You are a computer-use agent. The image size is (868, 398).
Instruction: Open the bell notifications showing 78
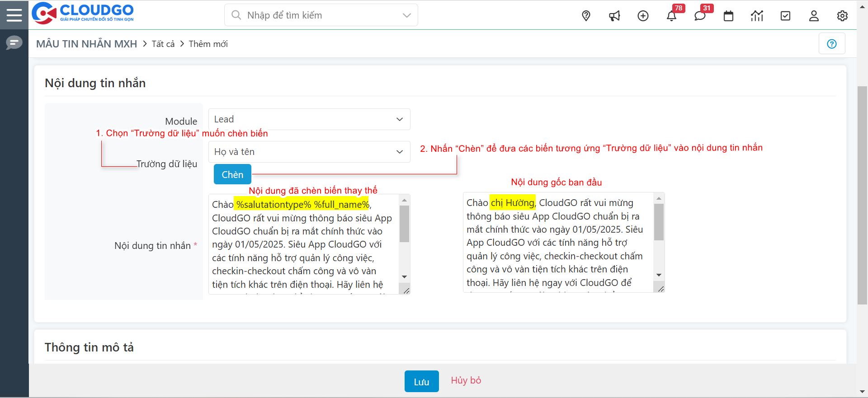[x=672, y=16]
